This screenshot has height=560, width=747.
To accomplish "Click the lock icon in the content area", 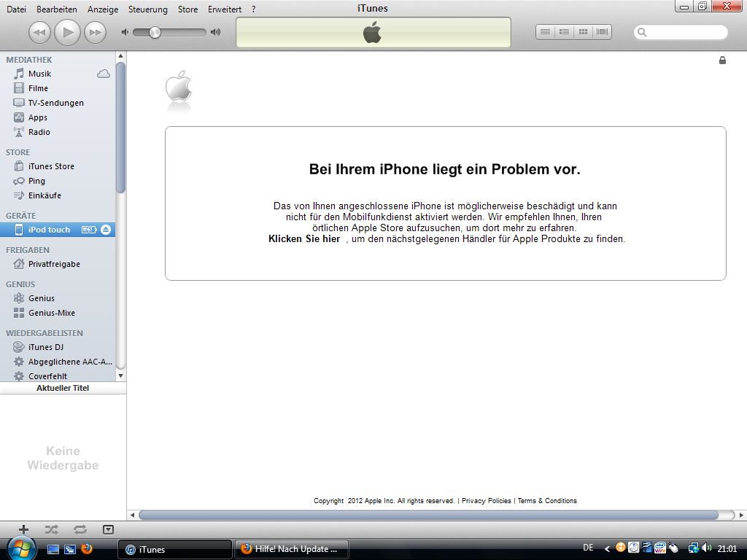I will point(722,60).
